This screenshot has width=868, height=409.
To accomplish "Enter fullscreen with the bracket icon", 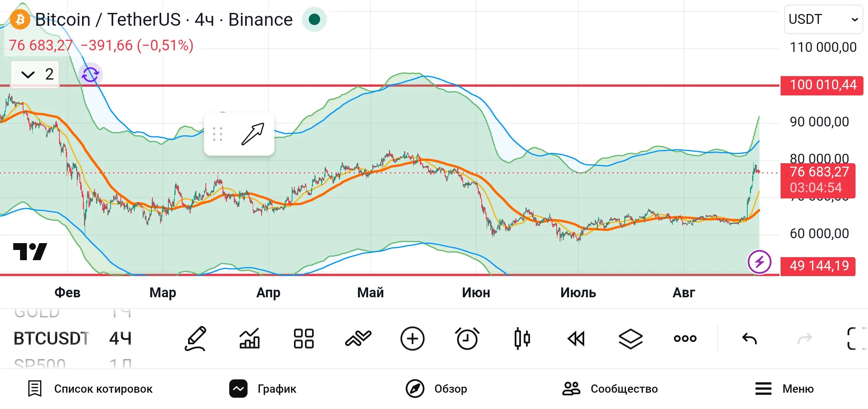I will (857, 338).
